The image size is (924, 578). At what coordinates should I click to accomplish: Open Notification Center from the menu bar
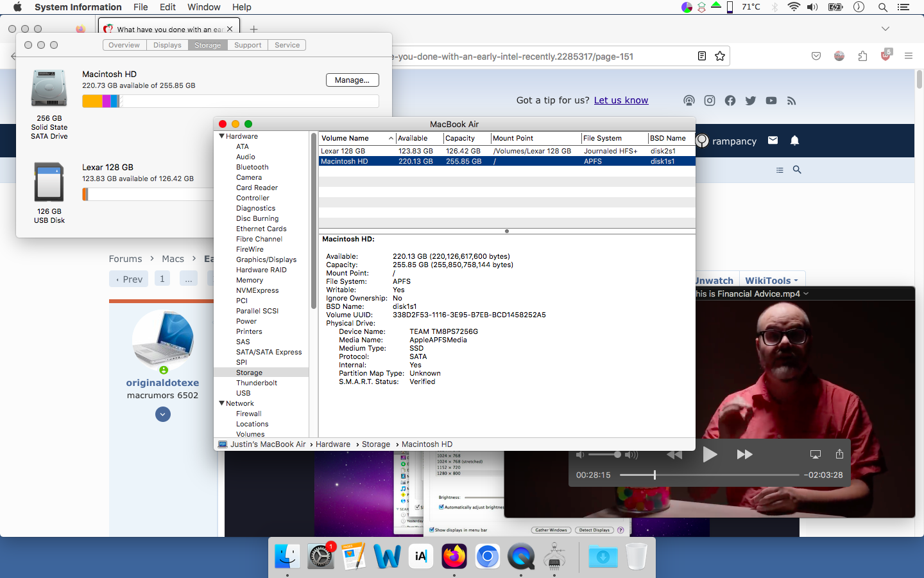coord(903,7)
